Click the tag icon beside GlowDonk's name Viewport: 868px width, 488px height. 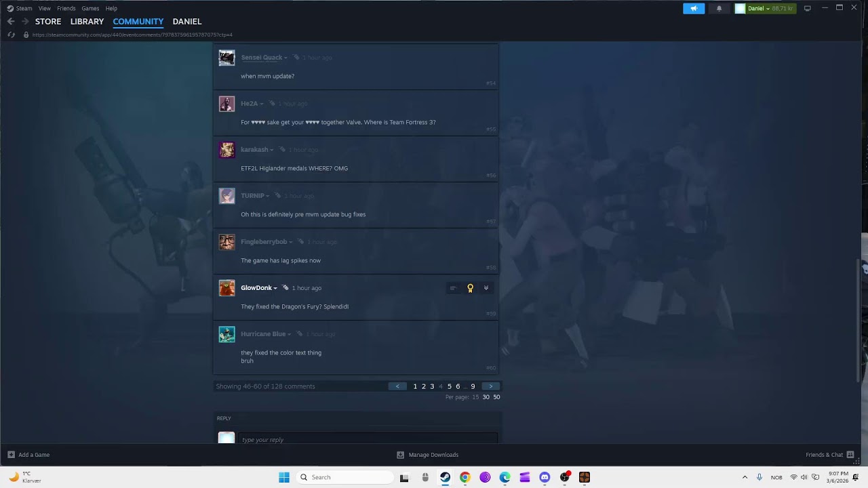285,287
